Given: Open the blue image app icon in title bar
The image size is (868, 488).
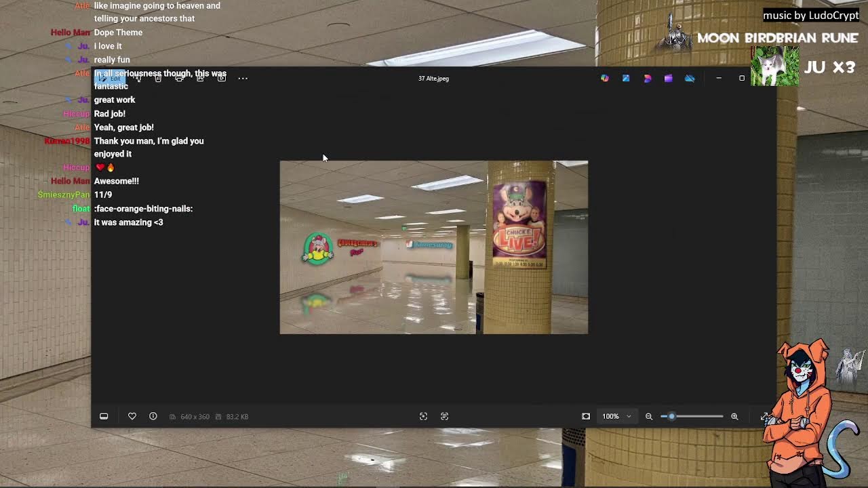Looking at the screenshot, I should tap(626, 78).
